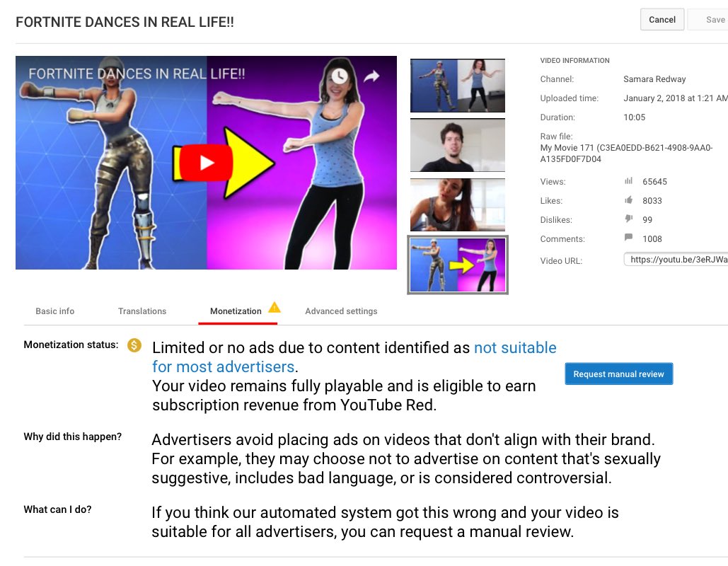Screen dimensions: 728x566
Task: Open the 'not suitable for most advertisers' link
Action: tap(354, 357)
